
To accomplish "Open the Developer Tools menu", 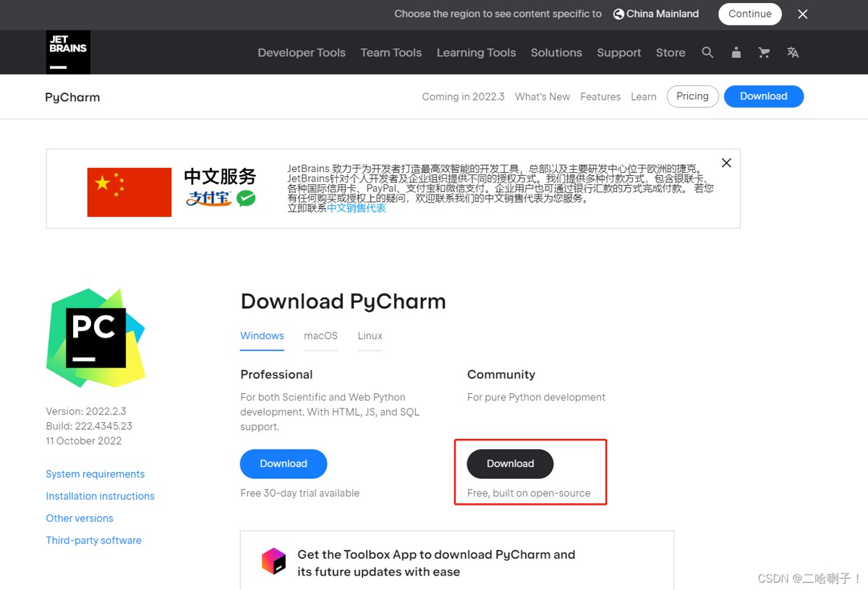I will coord(302,53).
